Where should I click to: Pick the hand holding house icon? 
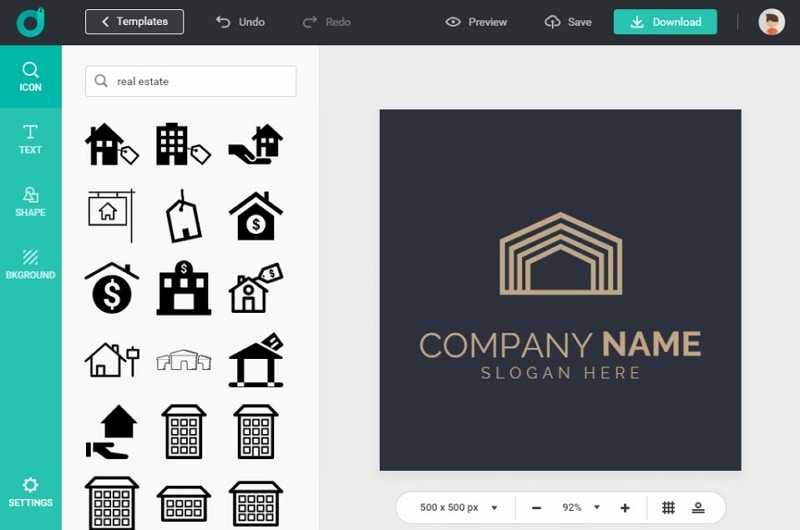(x=256, y=144)
